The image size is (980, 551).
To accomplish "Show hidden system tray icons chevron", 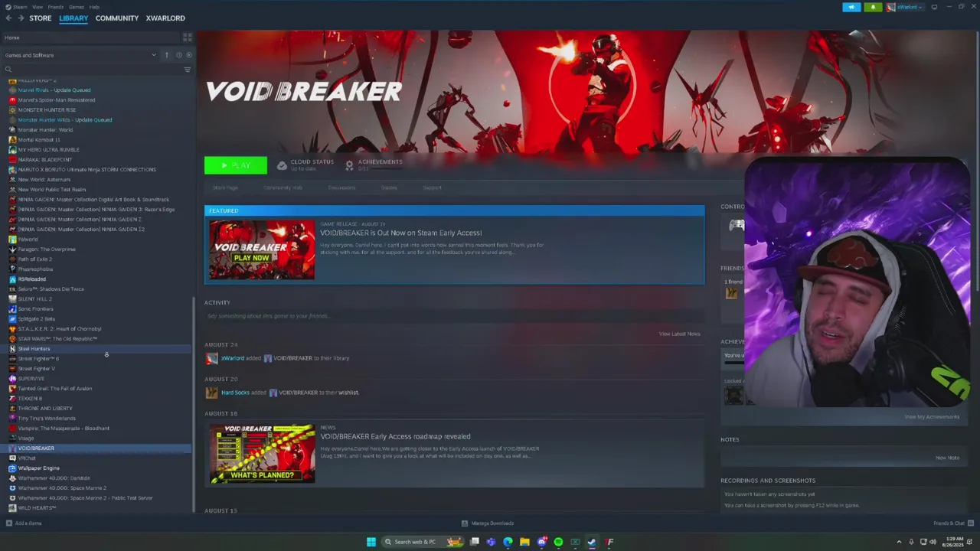I will coord(899,542).
